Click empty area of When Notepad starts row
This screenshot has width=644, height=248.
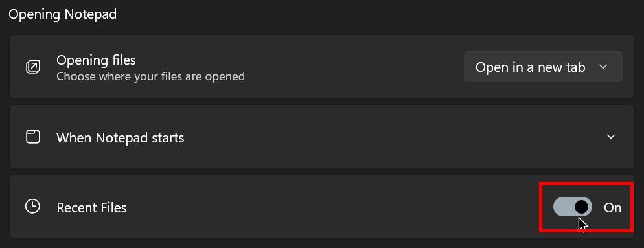coord(370,137)
